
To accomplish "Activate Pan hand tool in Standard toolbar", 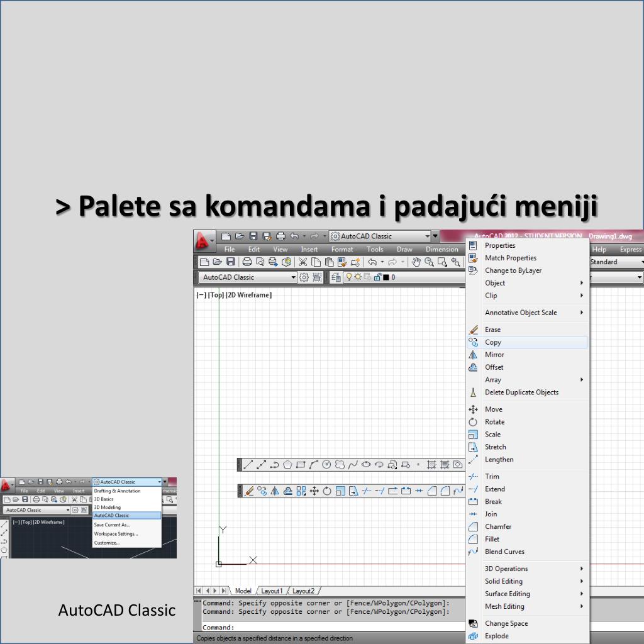I will [416, 262].
